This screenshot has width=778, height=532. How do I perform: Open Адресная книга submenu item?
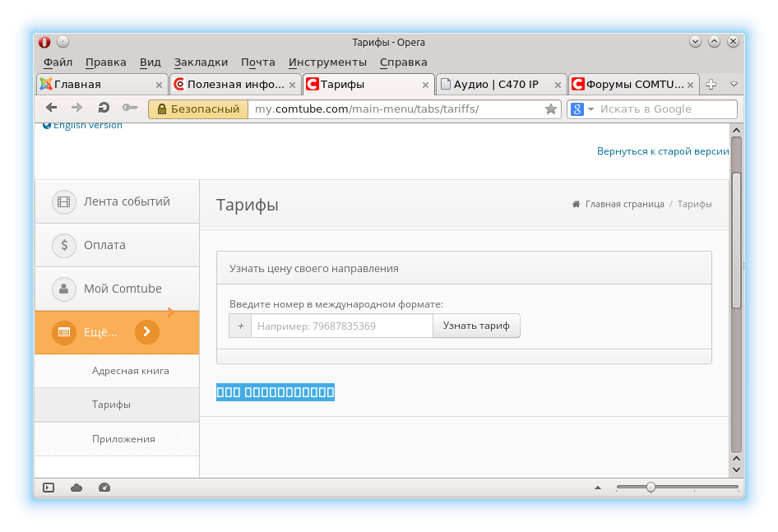pyautogui.click(x=117, y=371)
